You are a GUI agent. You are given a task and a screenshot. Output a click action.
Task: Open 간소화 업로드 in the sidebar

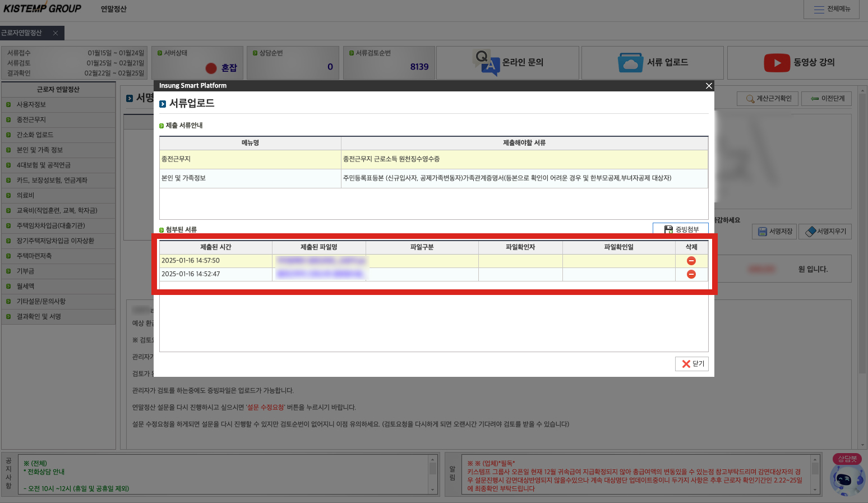[x=58, y=135]
